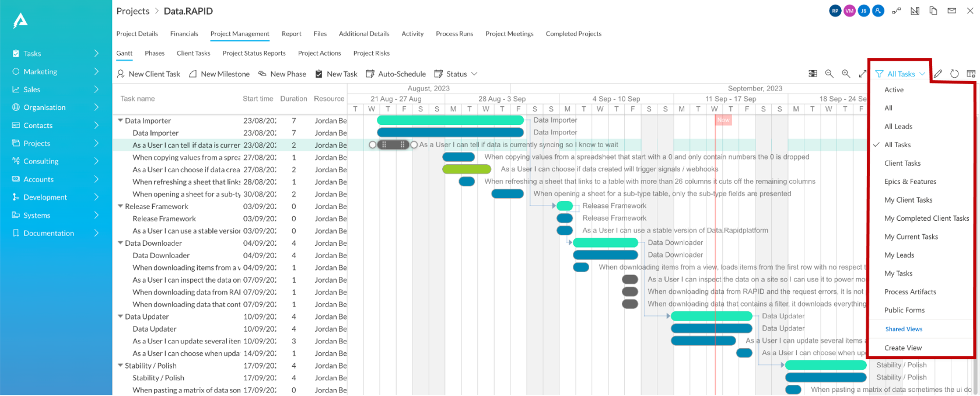Select Process Artifacts view
Viewport: 980px width, 396px height.
910,292
